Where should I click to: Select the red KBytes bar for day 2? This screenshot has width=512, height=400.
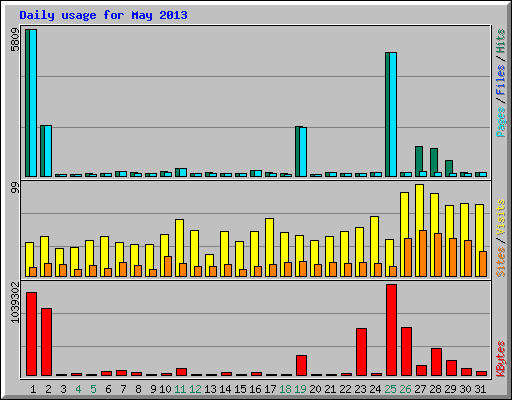(x=46, y=342)
